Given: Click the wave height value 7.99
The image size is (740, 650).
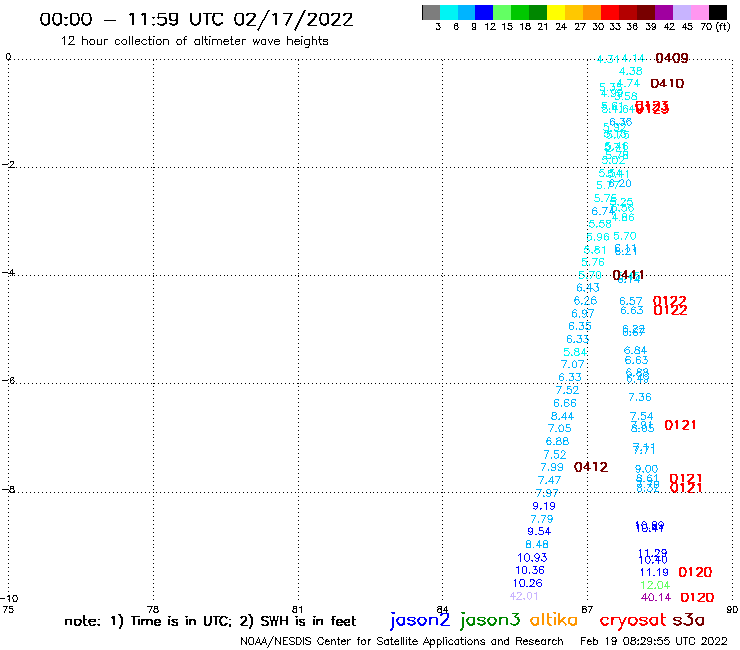Looking at the screenshot, I should (552, 467).
